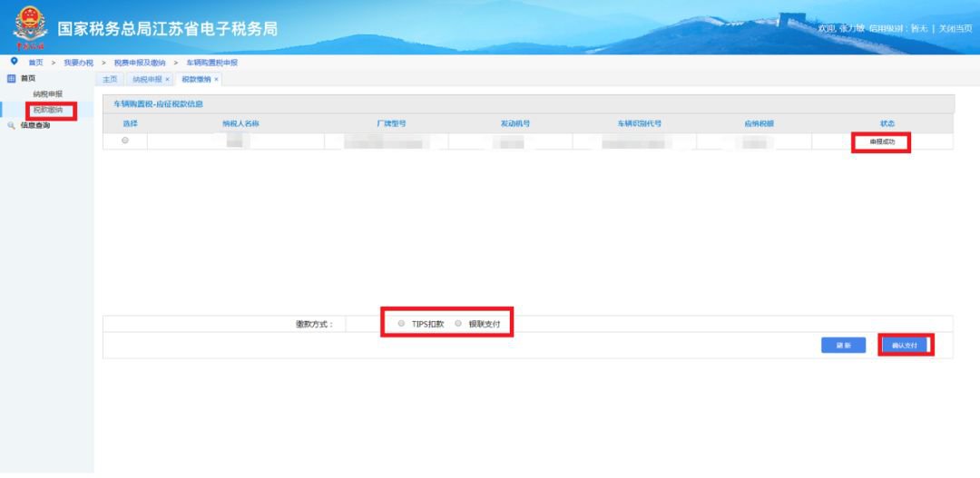Click the tax bureau emblem logo
Viewport: 980px width, 478px height.
pyautogui.click(x=30, y=27)
